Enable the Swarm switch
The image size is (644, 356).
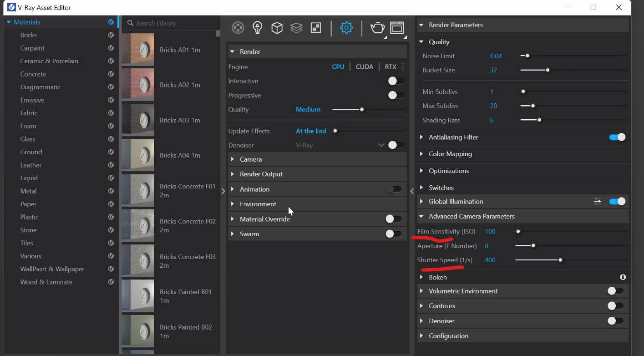[393, 234]
